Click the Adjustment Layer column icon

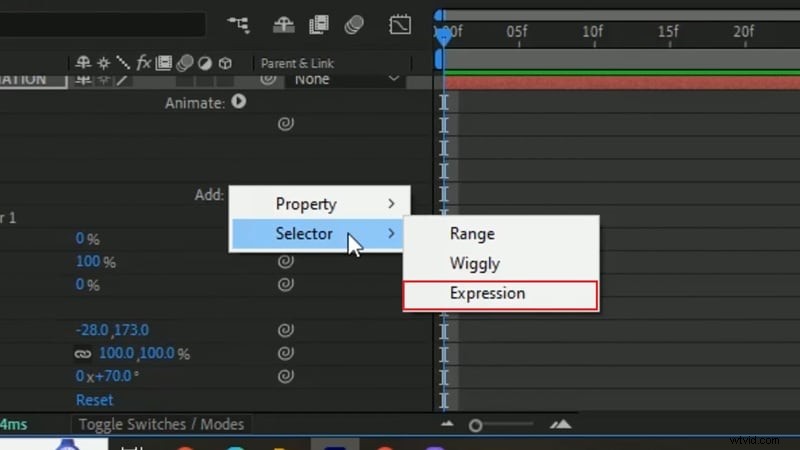click(x=205, y=63)
